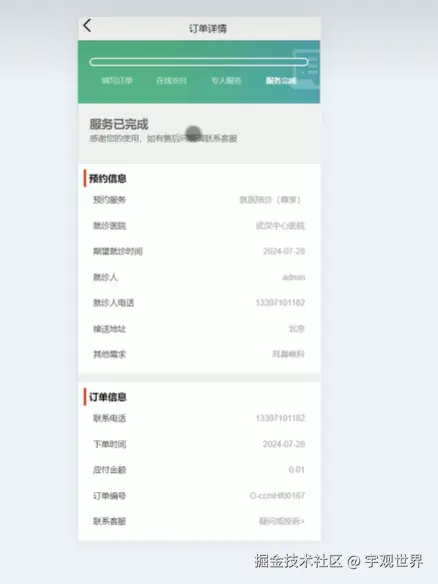Click the red bar beside 订单信息
438x584 pixels.
pos(85,396)
